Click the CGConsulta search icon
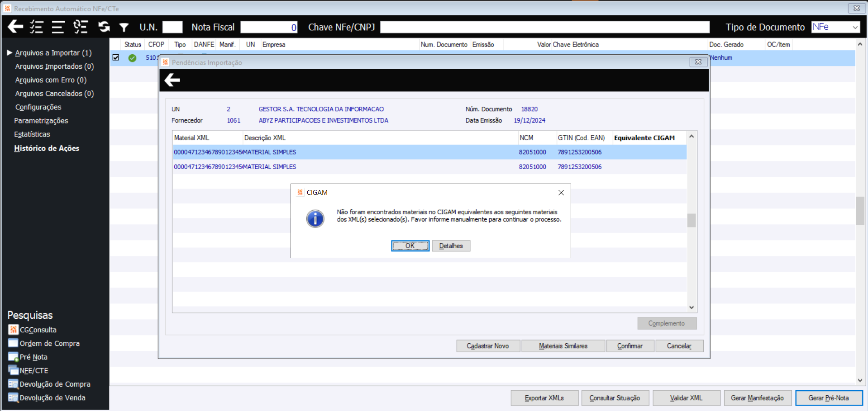Image resolution: width=868 pixels, height=411 pixels. 13,330
